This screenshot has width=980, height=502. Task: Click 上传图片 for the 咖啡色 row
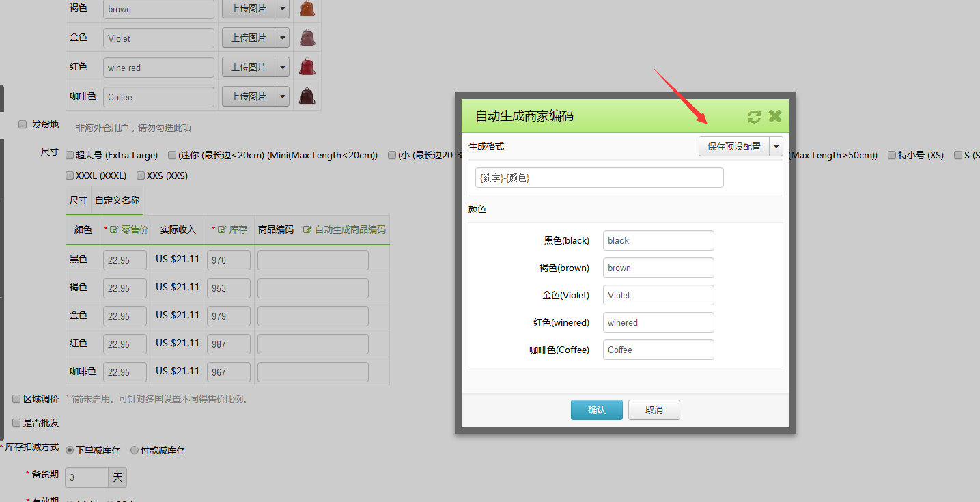click(249, 96)
